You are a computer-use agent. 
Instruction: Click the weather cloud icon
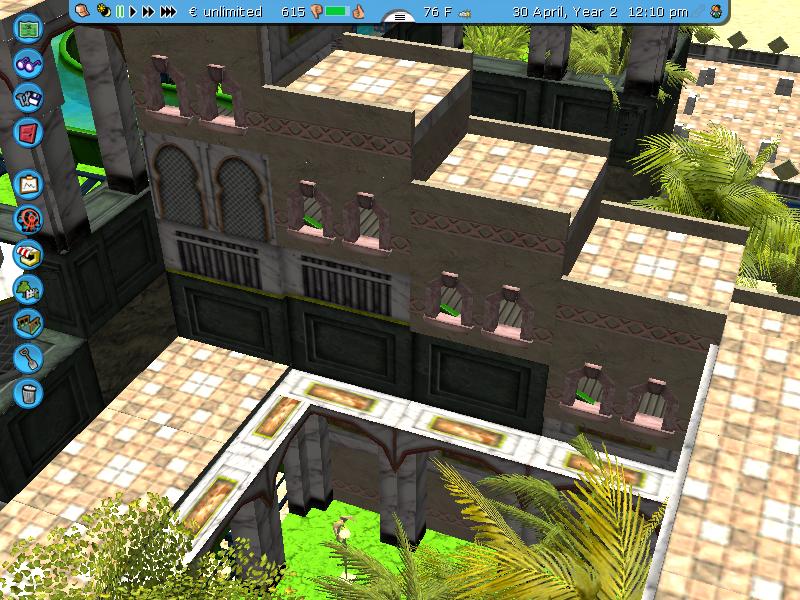pos(465,14)
